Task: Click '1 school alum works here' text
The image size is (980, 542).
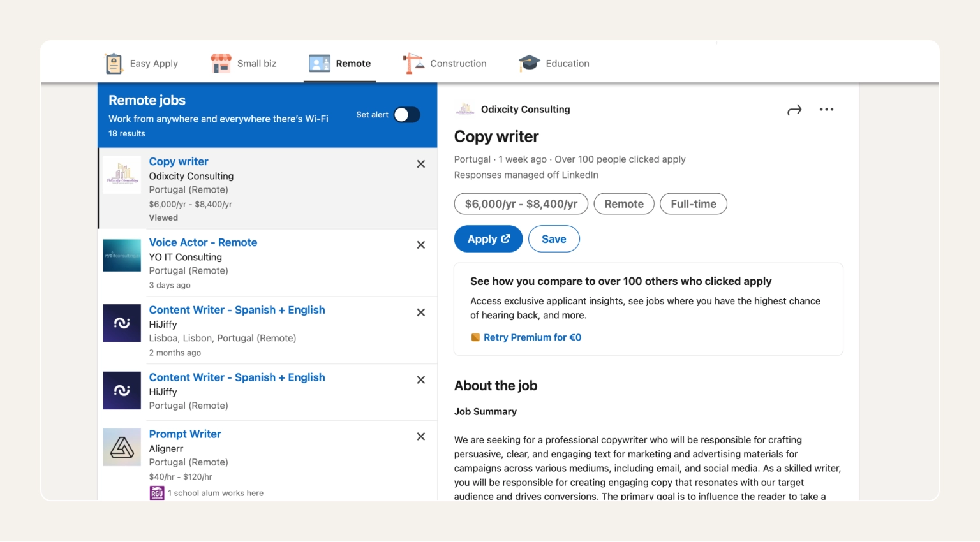Action: (216, 494)
